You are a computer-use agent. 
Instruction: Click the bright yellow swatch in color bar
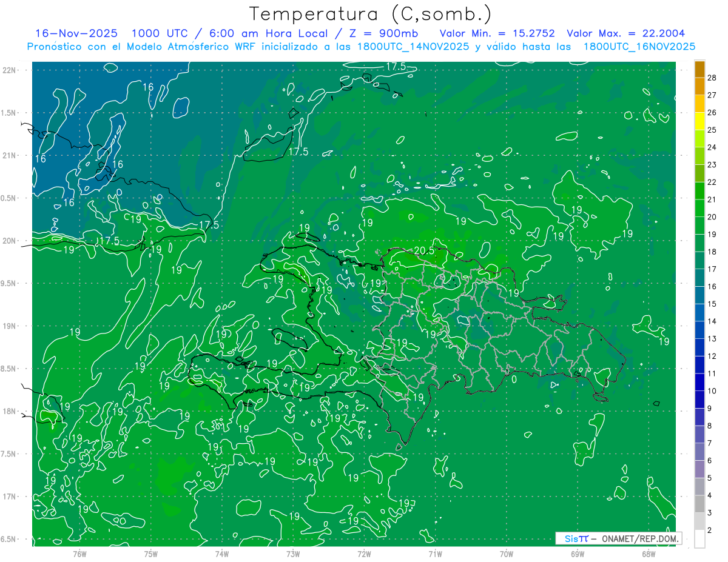click(x=699, y=121)
